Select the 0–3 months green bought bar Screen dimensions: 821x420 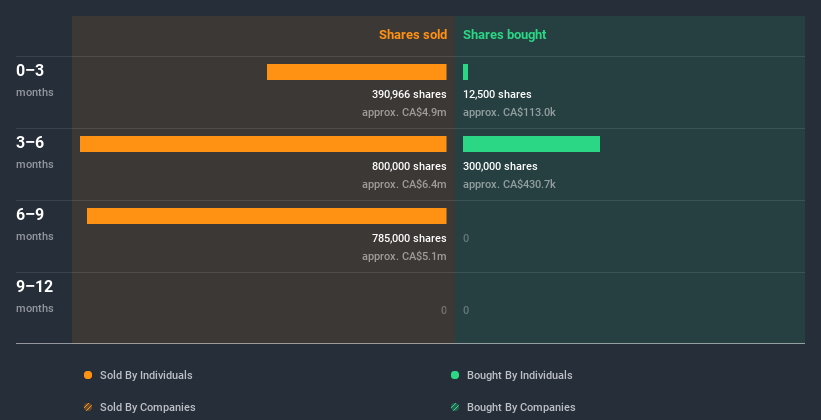(x=465, y=72)
